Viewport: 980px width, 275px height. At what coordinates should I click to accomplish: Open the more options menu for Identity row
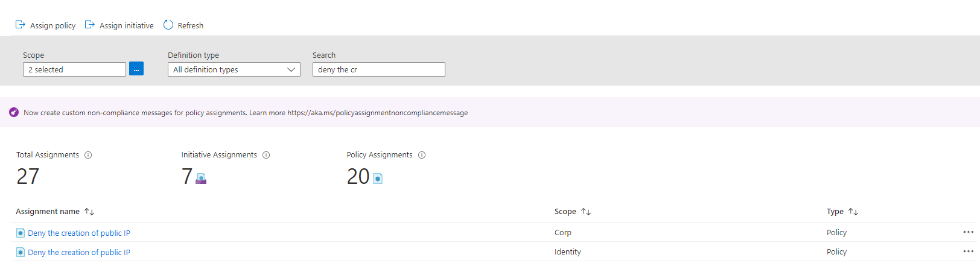click(968, 251)
